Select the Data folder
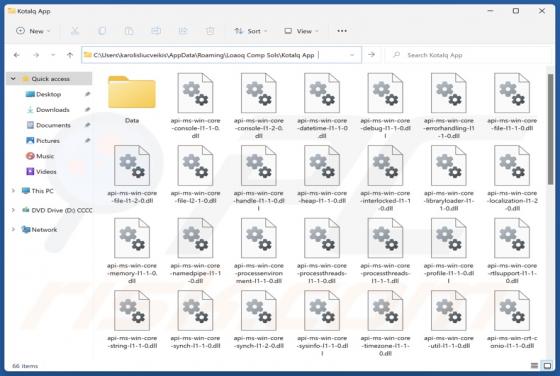The width and height of the screenshot is (560, 376). pyautogui.click(x=132, y=98)
